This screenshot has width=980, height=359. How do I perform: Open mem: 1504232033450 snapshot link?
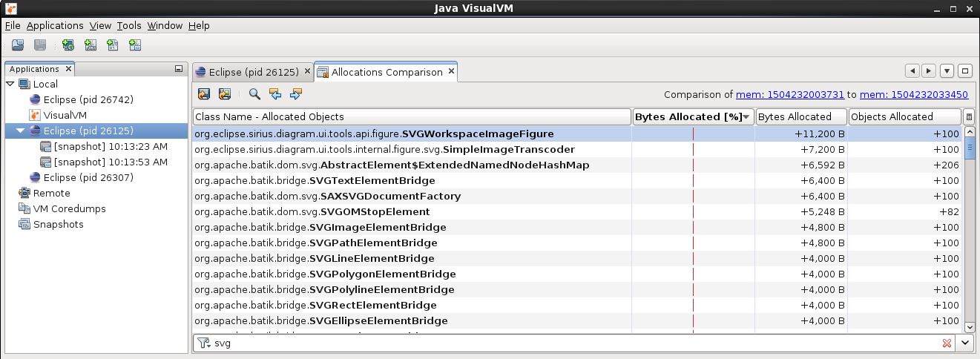pyautogui.click(x=914, y=94)
